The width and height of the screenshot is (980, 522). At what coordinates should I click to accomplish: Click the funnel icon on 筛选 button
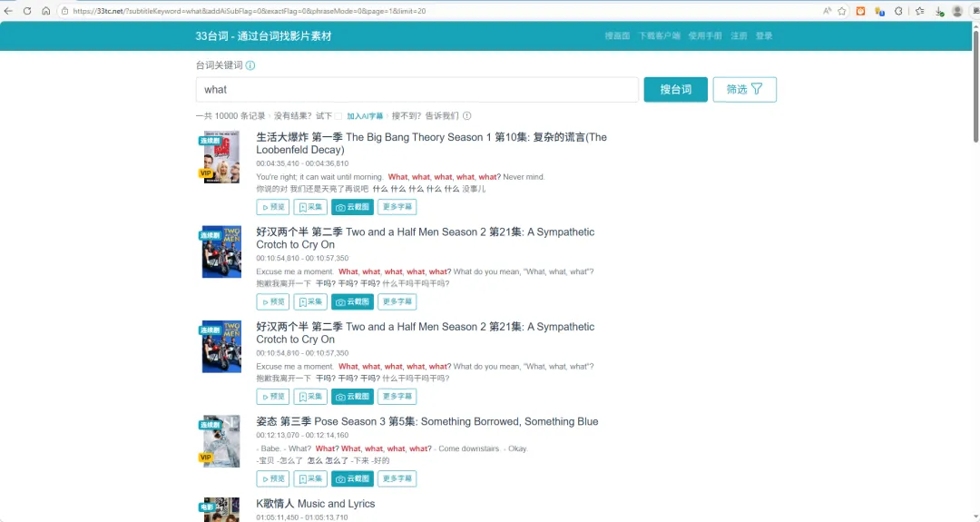point(757,89)
